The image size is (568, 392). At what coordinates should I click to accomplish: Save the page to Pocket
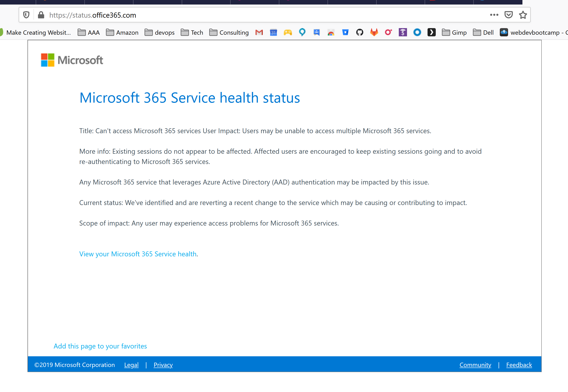[x=508, y=15]
